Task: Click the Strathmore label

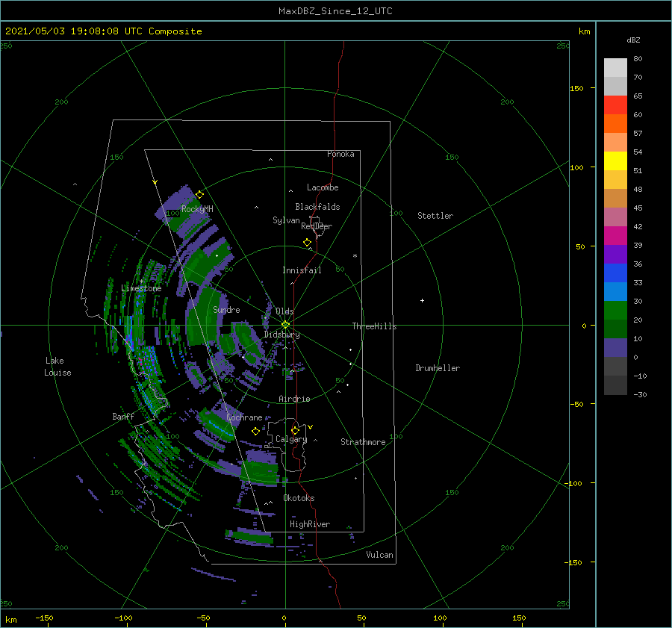Action: tap(363, 442)
